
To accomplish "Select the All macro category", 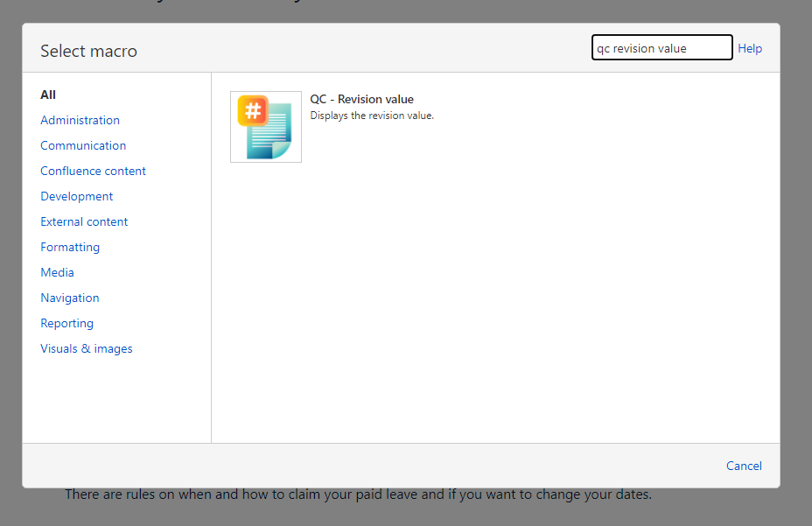I will (48, 95).
